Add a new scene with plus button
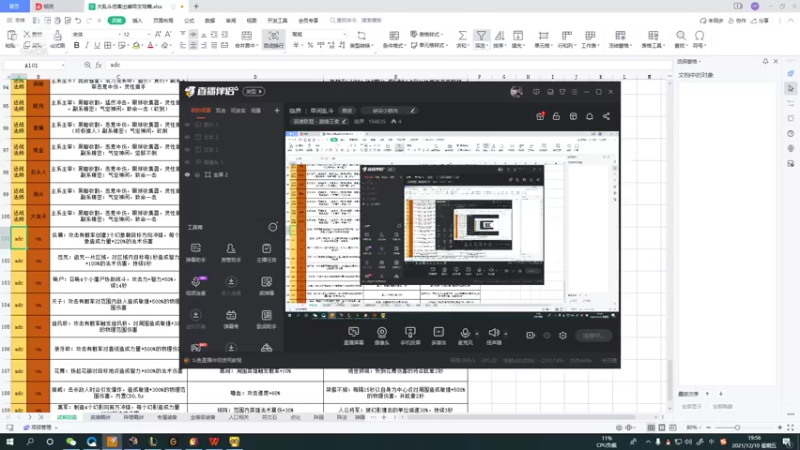The width and height of the screenshot is (800, 450). pos(277,110)
